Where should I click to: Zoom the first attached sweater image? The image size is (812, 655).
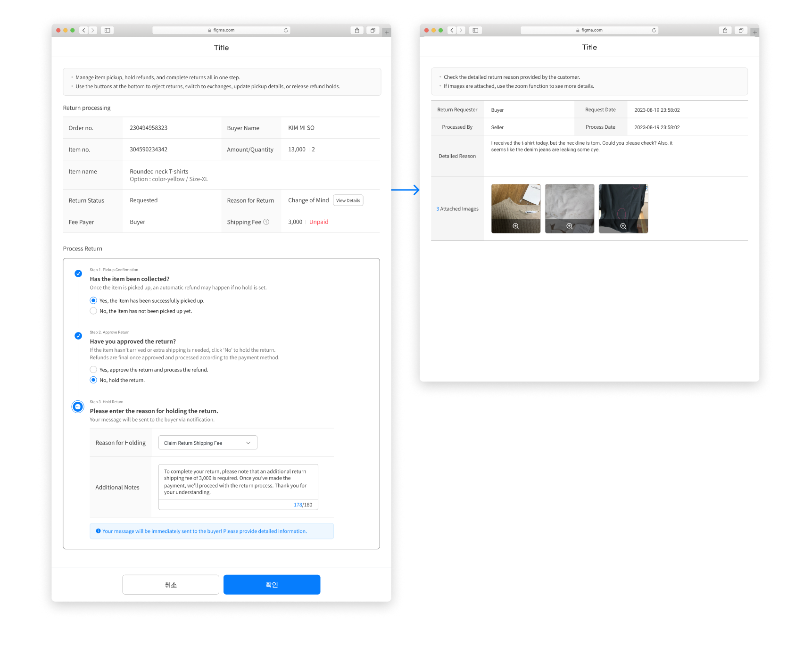click(x=515, y=226)
